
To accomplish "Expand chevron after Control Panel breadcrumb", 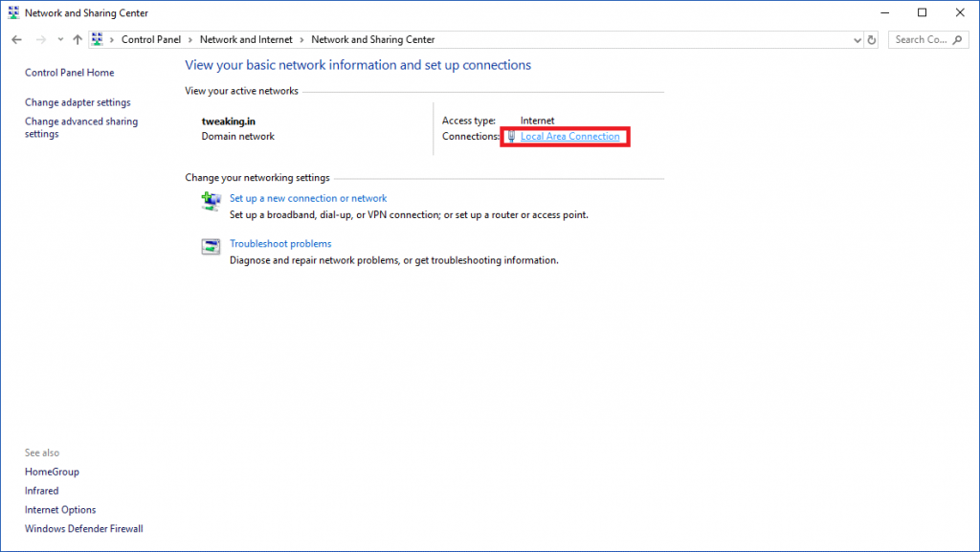I will [190, 40].
